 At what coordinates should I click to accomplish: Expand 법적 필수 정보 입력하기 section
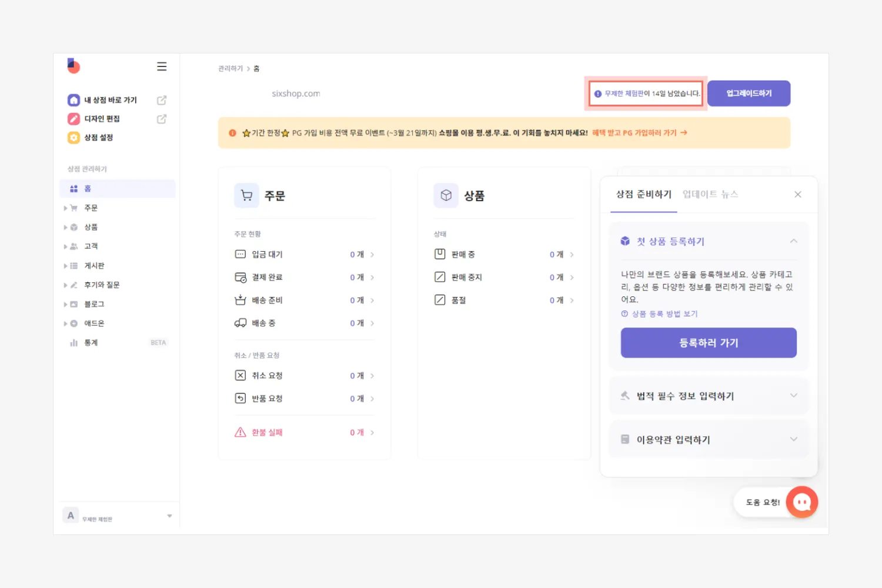tap(793, 396)
